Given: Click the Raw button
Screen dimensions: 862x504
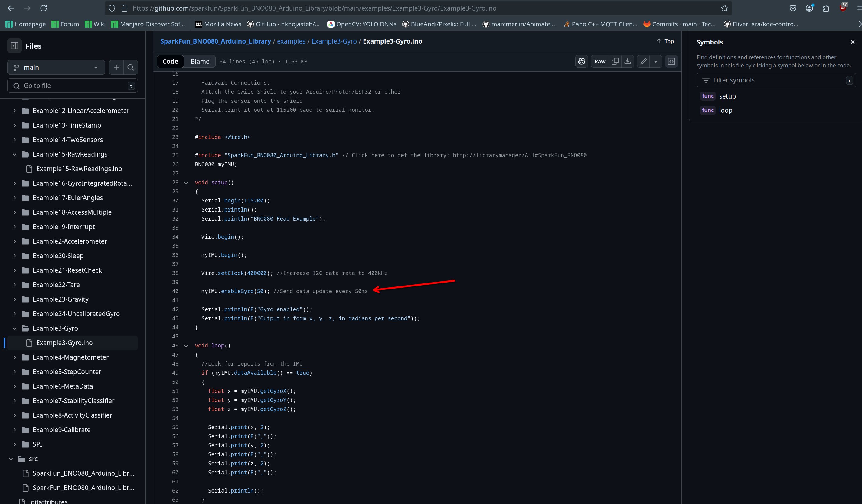Looking at the screenshot, I should point(600,62).
